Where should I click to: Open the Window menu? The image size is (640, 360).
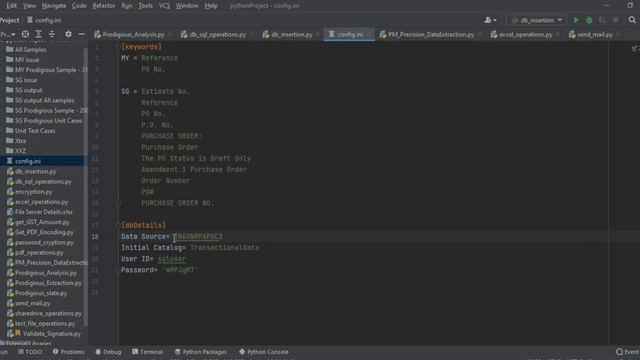tap(187, 6)
